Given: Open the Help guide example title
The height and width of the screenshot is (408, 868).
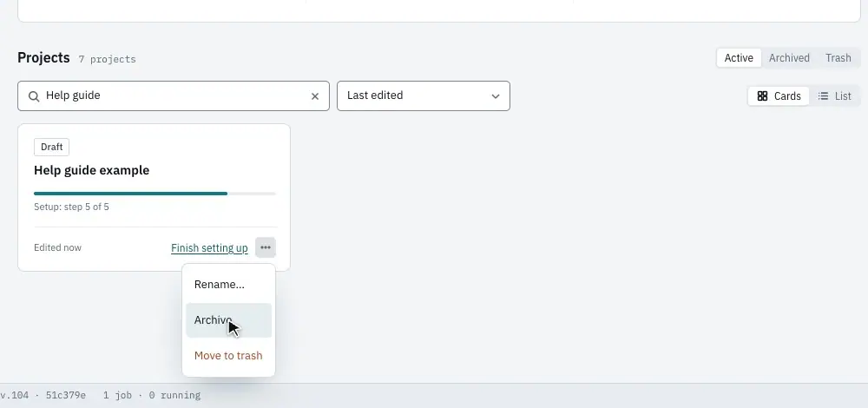Looking at the screenshot, I should click(x=91, y=170).
